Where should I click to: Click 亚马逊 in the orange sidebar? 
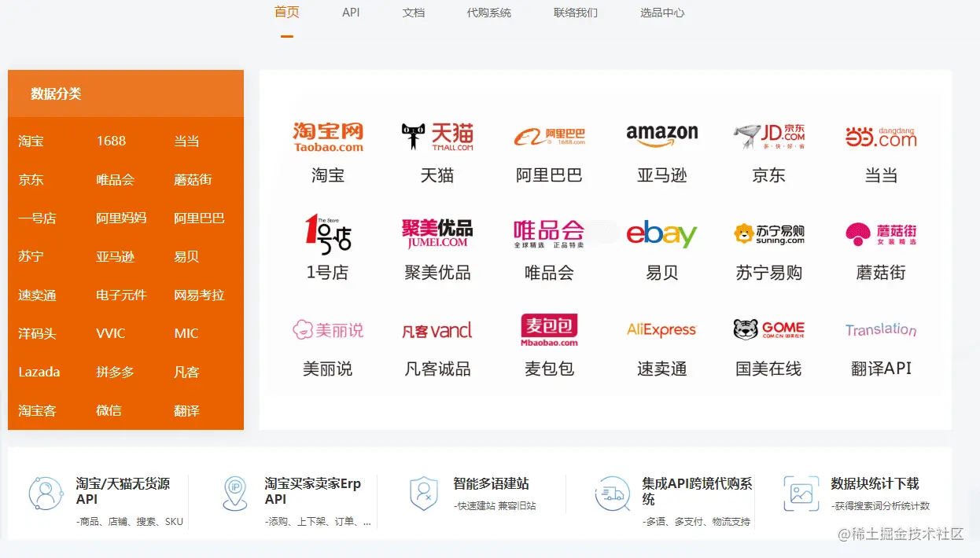point(116,256)
